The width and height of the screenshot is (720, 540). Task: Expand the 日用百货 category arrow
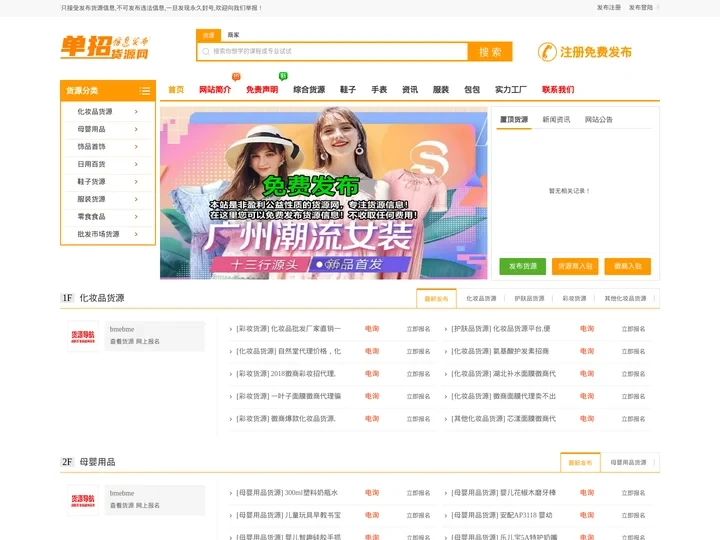(136, 164)
